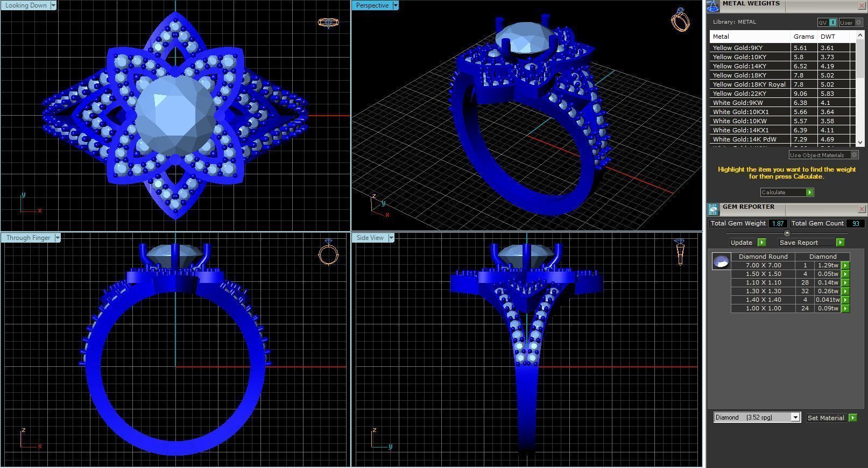868x468 pixels.
Task: Click the green arrow next to Save Report
Action: pyautogui.click(x=840, y=243)
